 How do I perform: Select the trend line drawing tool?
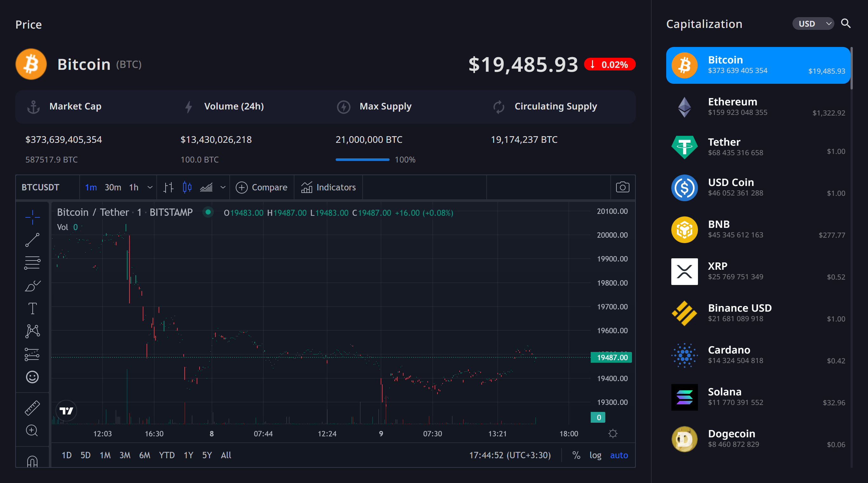[x=32, y=240]
